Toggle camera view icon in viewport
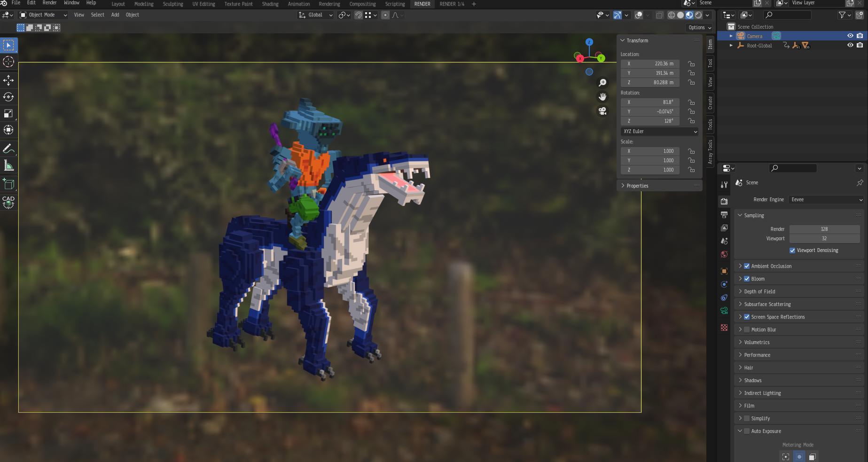Viewport: 868px width, 462px height. [602, 111]
